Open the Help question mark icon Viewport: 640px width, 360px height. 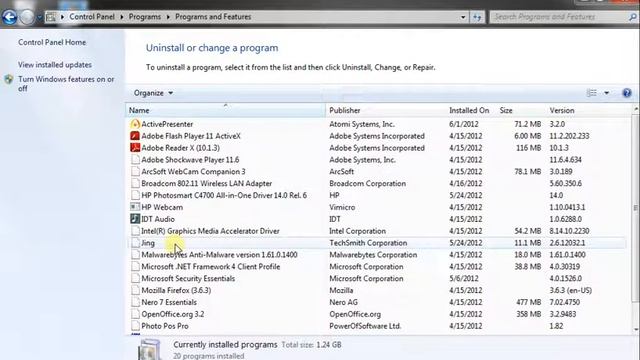627,93
